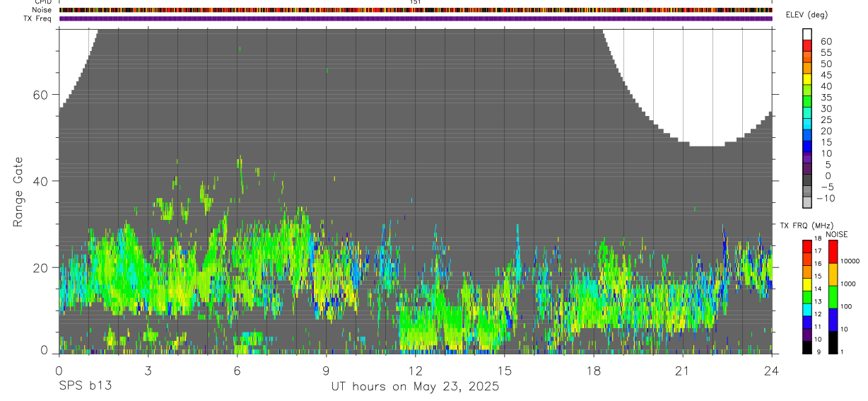Image resolution: width=868 pixels, height=401 pixels.
Task: Click the green segment of the NOISE colorbar
Action: point(833,297)
